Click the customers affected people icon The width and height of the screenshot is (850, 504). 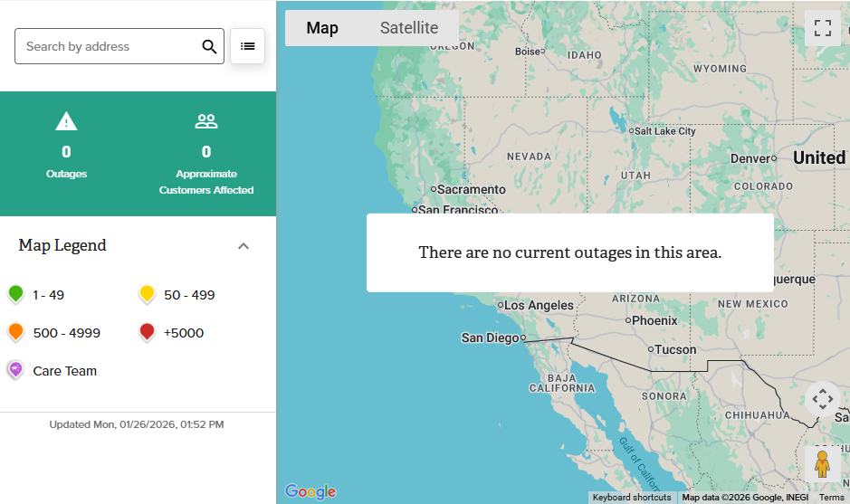click(x=206, y=121)
